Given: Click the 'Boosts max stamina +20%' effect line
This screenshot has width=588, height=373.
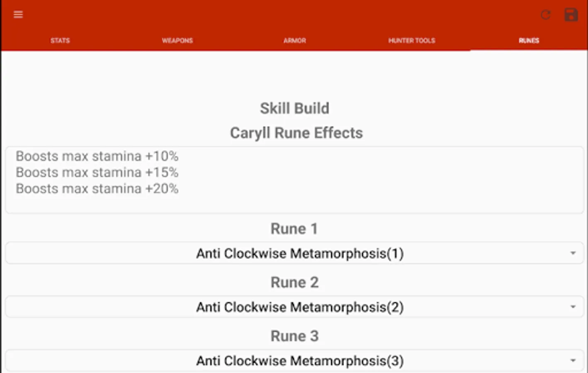Looking at the screenshot, I should point(97,189).
